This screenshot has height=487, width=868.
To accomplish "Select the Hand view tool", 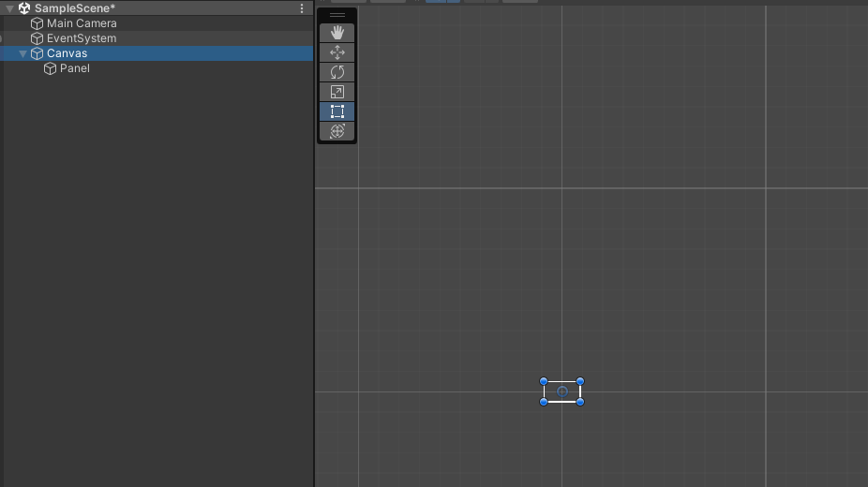I will tap(337, 33).
